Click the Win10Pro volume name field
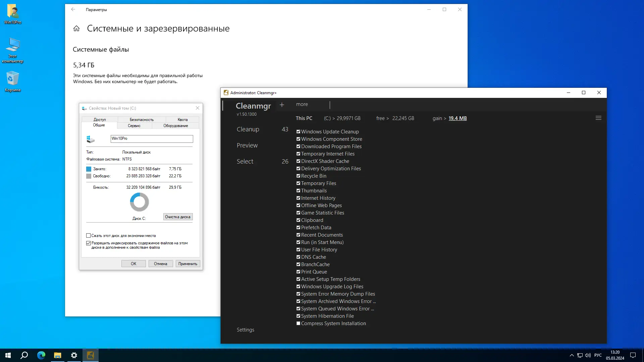The width and height of the screenshot is (644, 362). pos(152,138)
